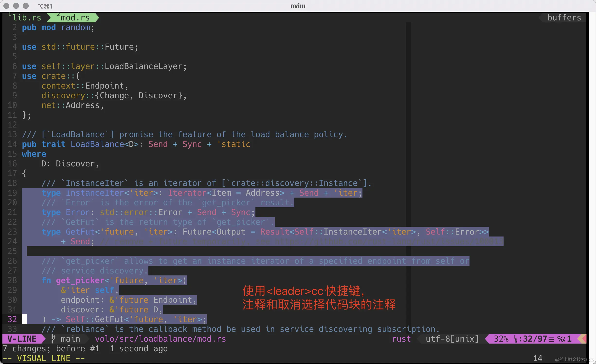Screen dimensions: 596x364
Task: Click the utf-8[unix] encoding indicator
Action: pos(452,339)
